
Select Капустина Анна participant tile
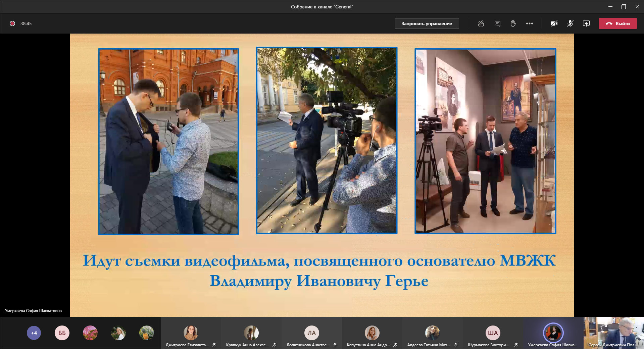coord(372,333)
